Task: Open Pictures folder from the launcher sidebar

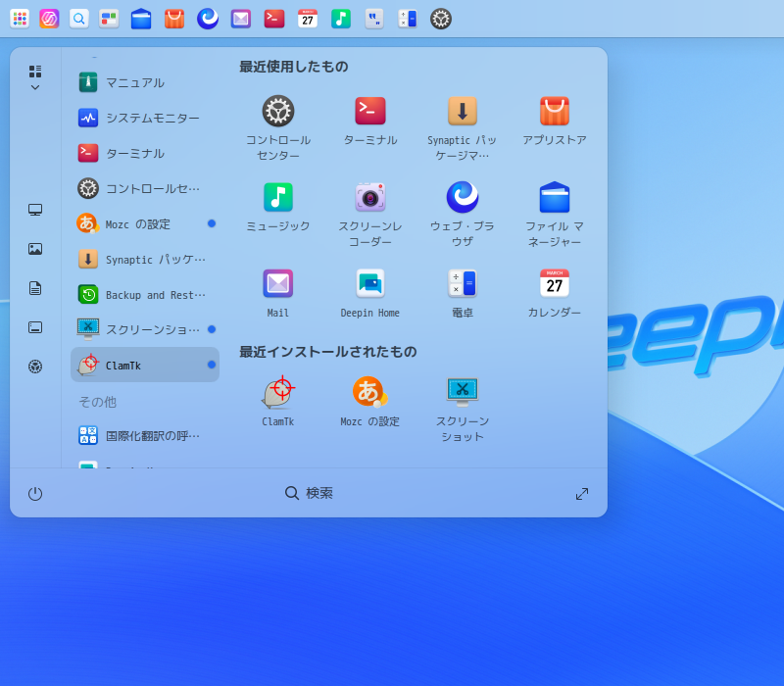Action: click(x=35, y=249)
